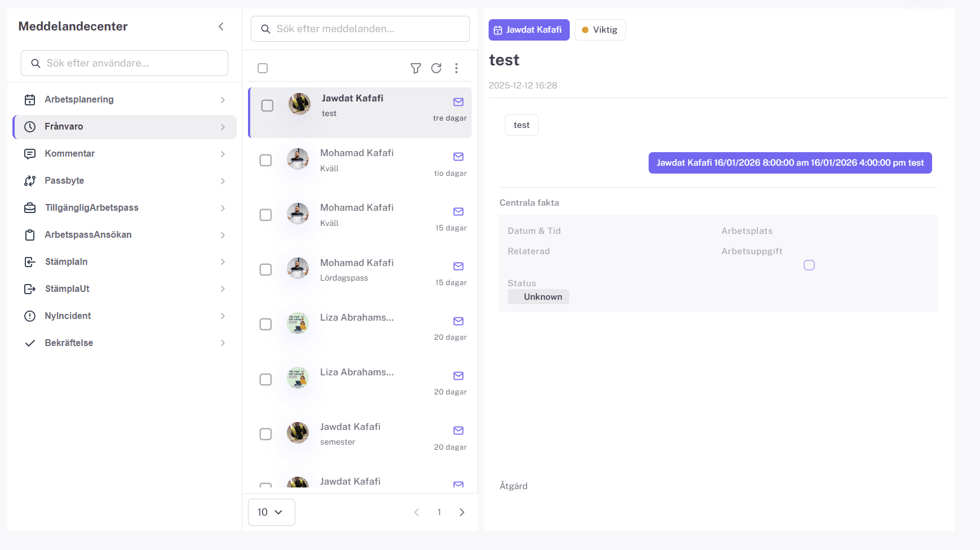Open the three-dot more options menu

pyautogui.click(x=456, y=68)
